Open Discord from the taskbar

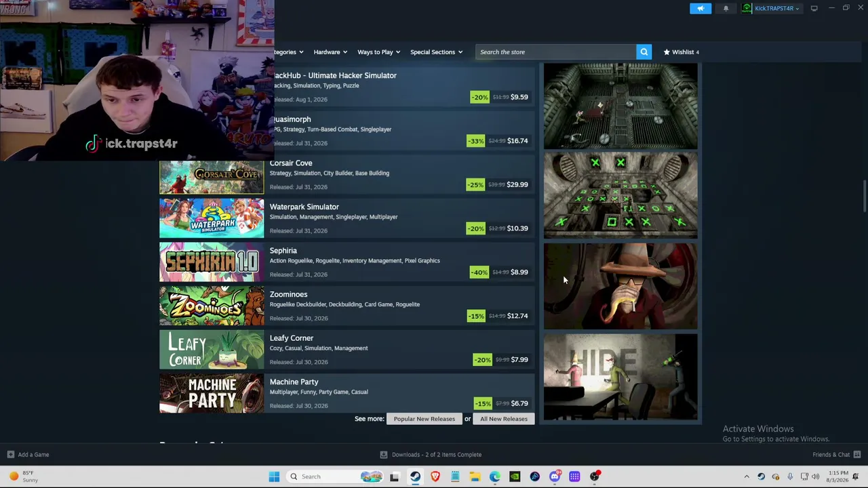tap(555, 476)
